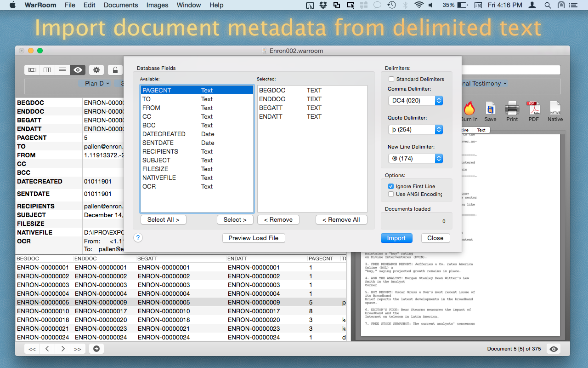Enable the Standard Delimiters checkbox
Viewport: 588px width, 368px height.
[391, 79]
